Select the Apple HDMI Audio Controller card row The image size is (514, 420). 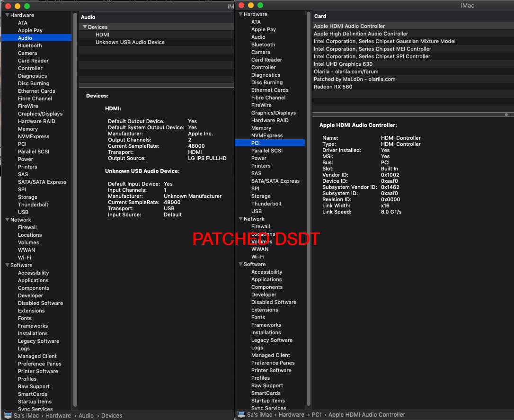tap(413, 26)
